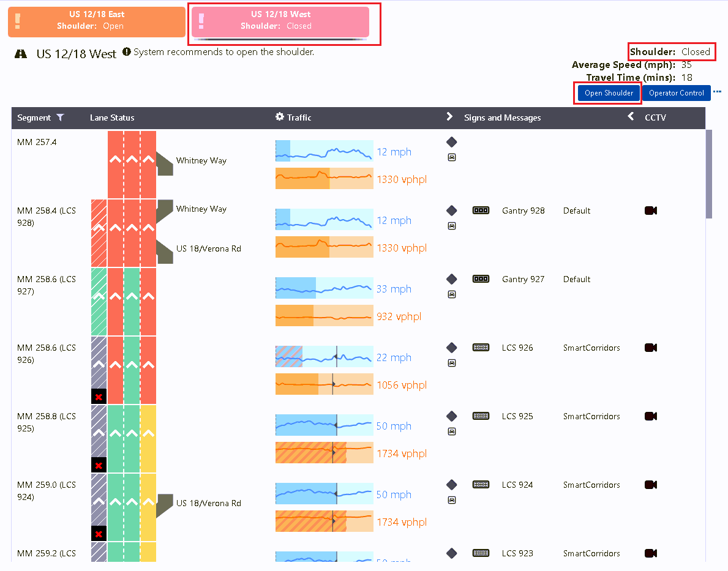Image resolution: width=728 pixels, height=571 pixels.
Task: Select the LCS 924 sign label
Action: [x=517, y=485]
